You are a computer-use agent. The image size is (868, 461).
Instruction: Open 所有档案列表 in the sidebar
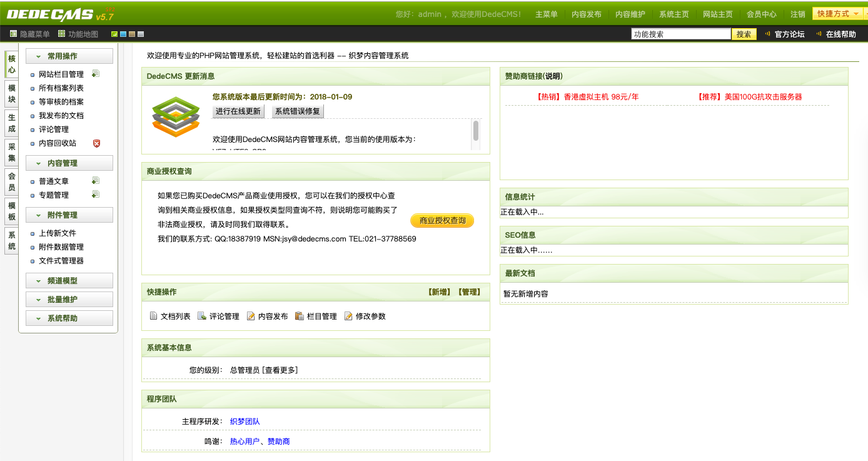coord(61,88)
